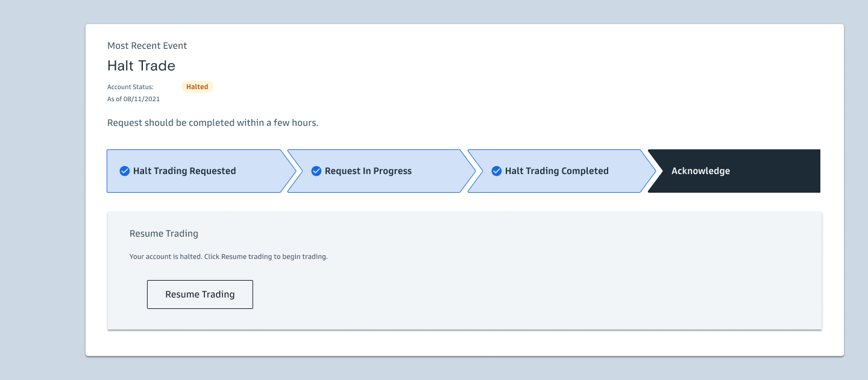The image size is (868, 380).
Task: Click the Halt Trade heading
Action: click(141, 66)
